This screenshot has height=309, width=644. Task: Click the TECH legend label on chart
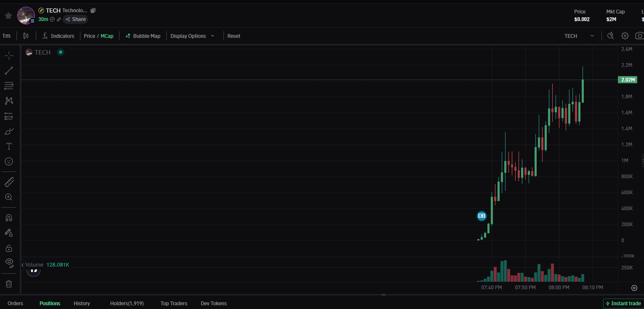click(42, 52)
